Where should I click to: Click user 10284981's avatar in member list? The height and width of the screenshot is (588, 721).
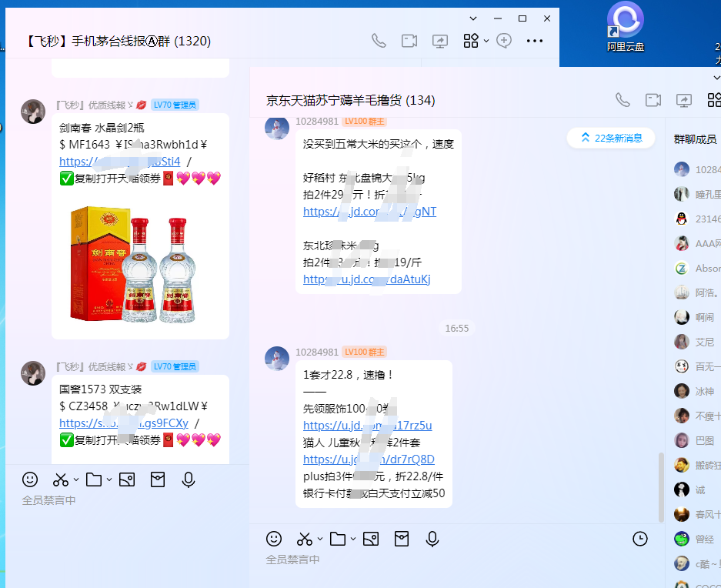(682, 169)
